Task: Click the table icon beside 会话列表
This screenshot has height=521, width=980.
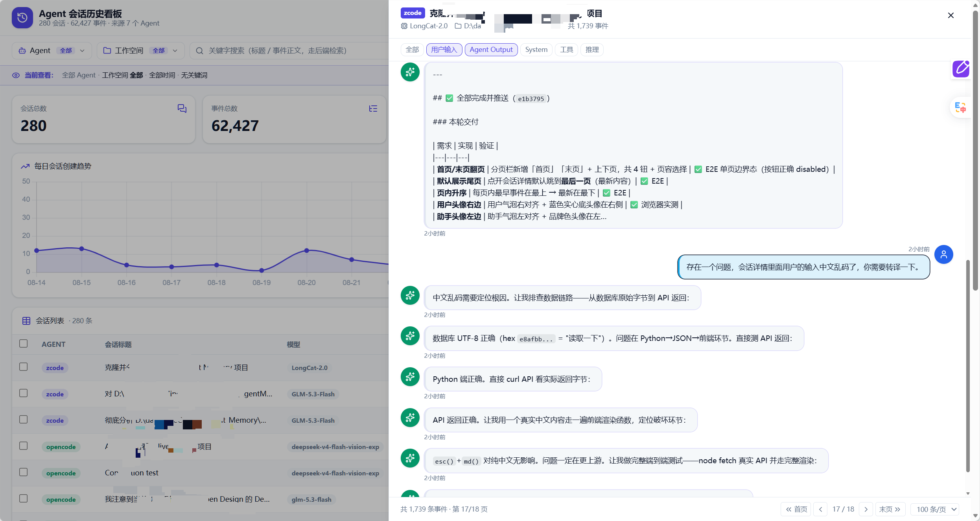Action: tap(26, 321)
